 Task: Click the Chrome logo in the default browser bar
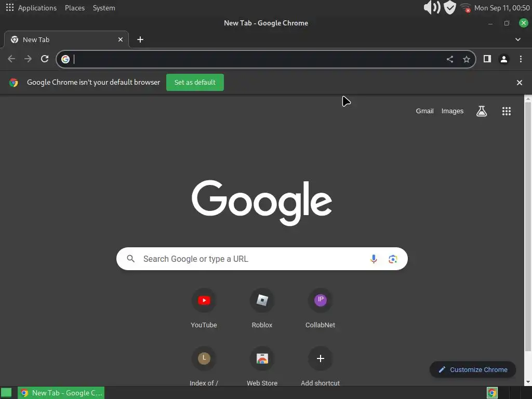(x=14, y=83)
